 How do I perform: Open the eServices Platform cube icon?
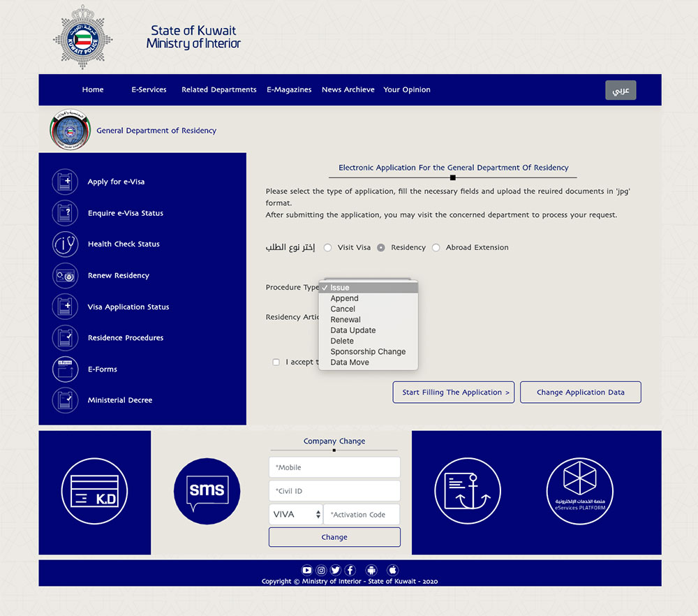pos(579,492)
